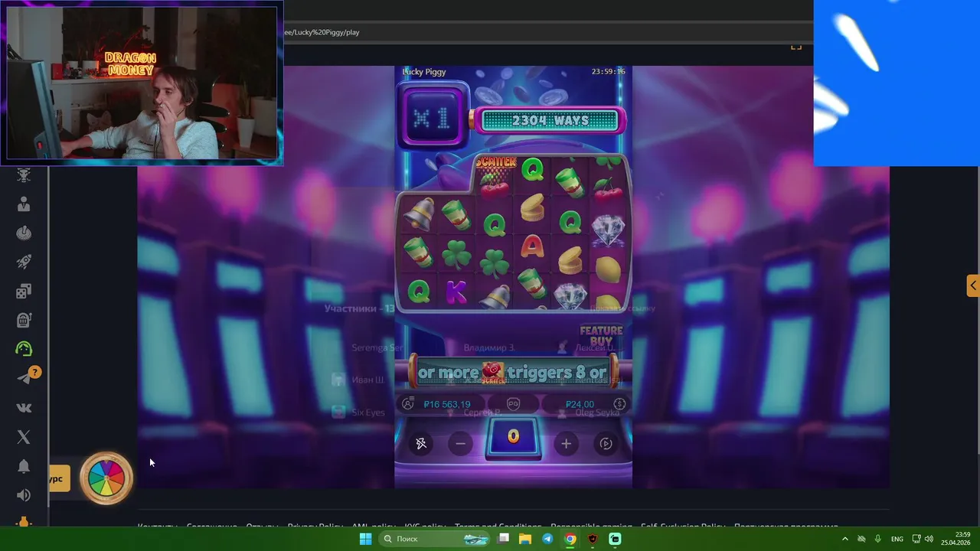Screen dimensions: 980x551
Task: Open the X (Twitter) social link icon
Action: (24, 437)
